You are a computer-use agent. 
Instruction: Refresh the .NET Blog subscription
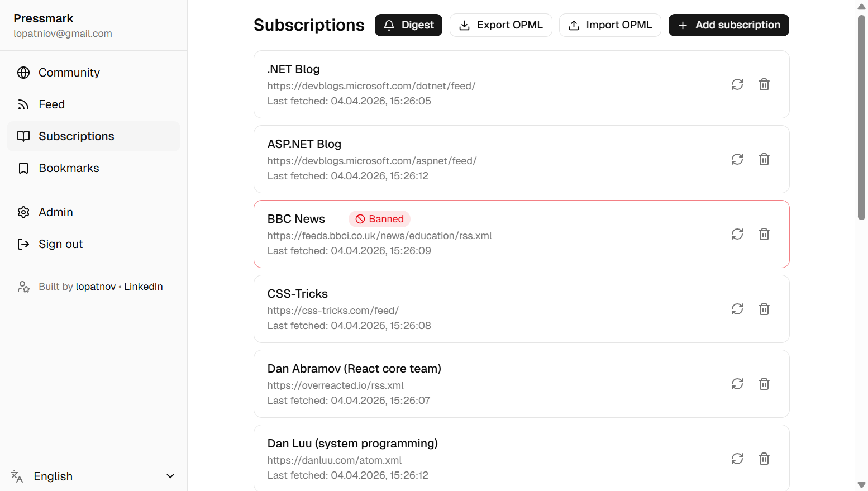[737, 84]
